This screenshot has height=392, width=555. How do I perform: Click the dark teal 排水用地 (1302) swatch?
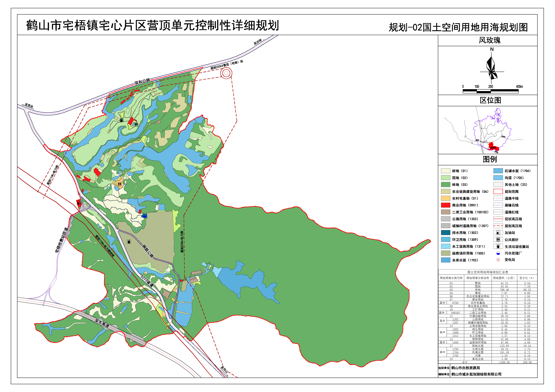point(445,233)
